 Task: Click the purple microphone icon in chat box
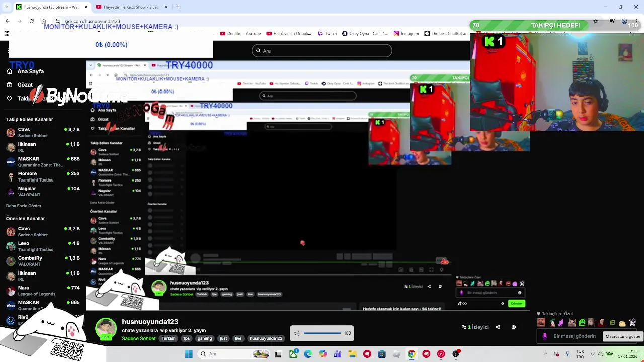(545, 336)
